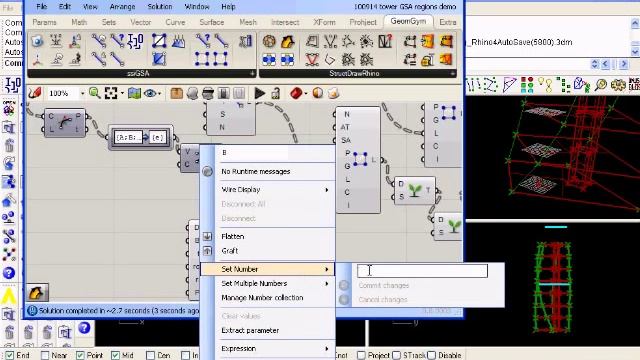640x360 pixels.
Task: Open the named views dropdown arrow
Action: point(122,93)
